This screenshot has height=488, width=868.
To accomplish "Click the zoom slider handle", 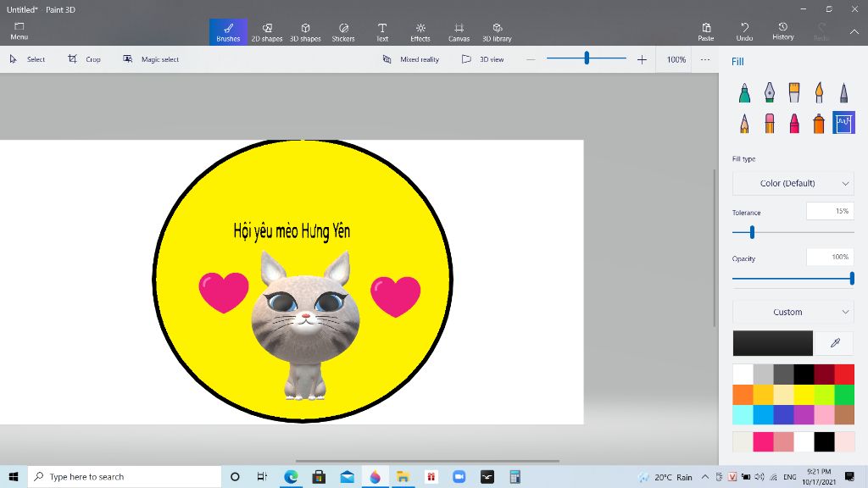I will 587,58.
